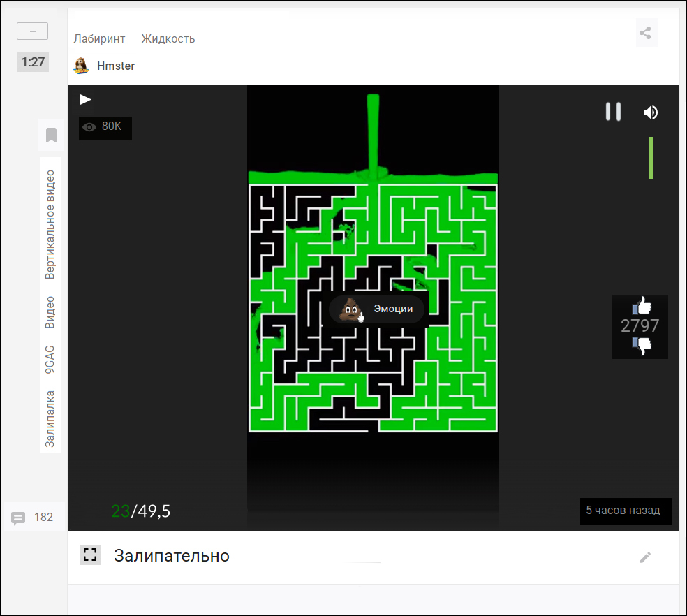Image resolution: width=687 pixels, height=616 pixels.
Task: Click the small play triangle icon
Action: pos(85,100)
